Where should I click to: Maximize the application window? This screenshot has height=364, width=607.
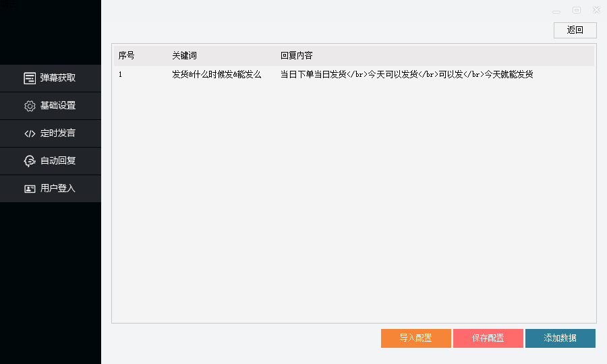[x=577, y=10]
